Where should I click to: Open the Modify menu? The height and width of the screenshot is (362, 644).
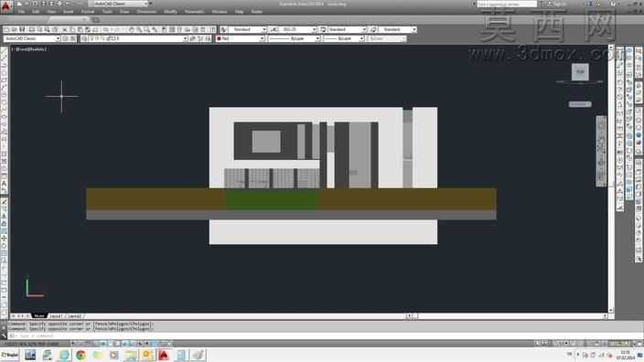tap(170, 12)
